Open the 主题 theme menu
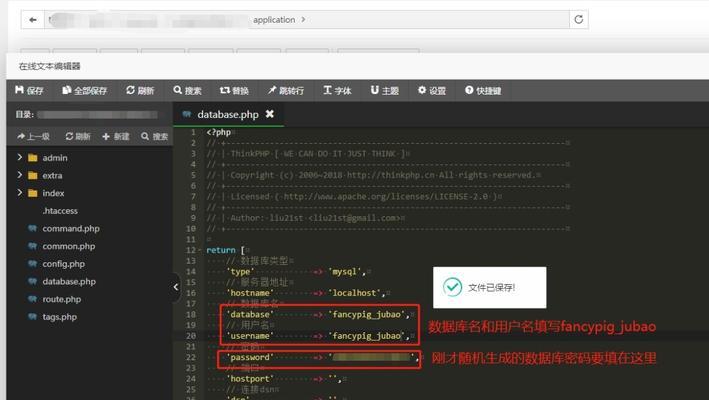Screen dimensions: 709x400 click(385, 90)
